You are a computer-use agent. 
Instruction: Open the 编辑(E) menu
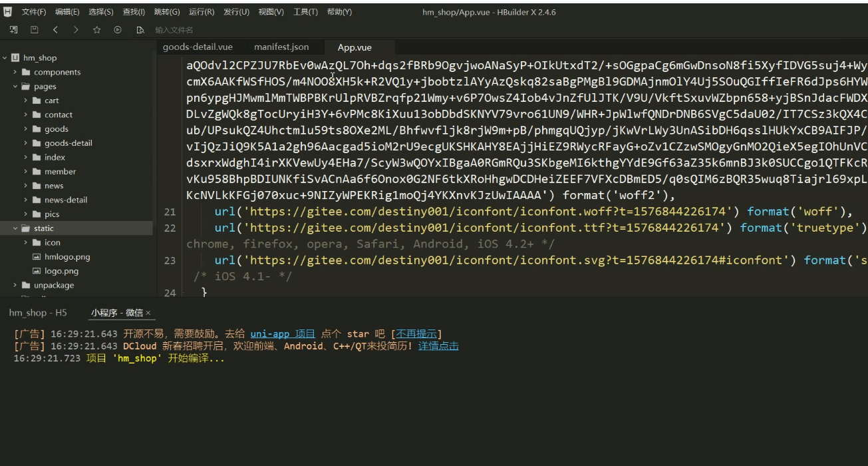coord(67,12)
